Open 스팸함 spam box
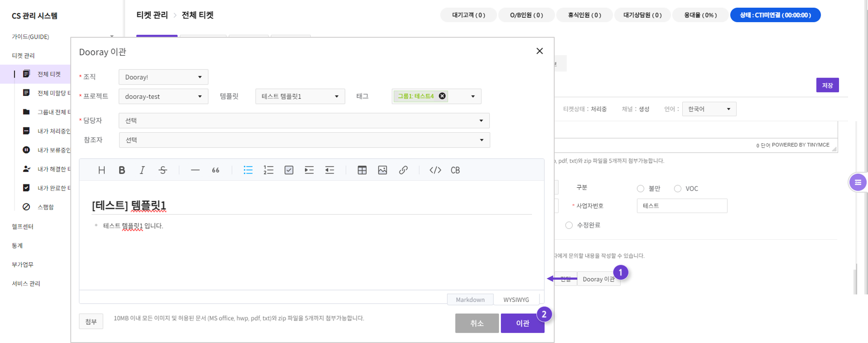This screenshot has height=343, width=868. pos(38,207)
